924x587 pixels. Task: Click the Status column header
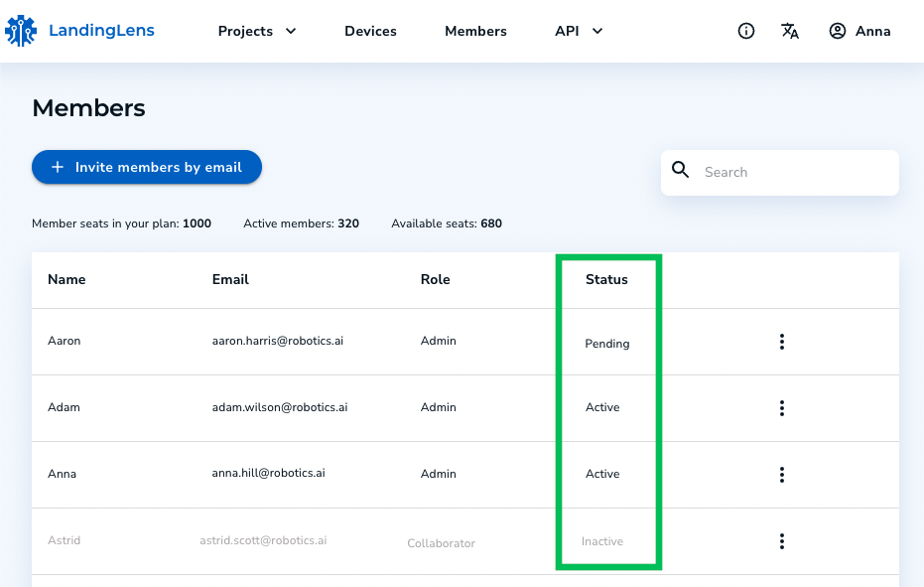[606, 280]
